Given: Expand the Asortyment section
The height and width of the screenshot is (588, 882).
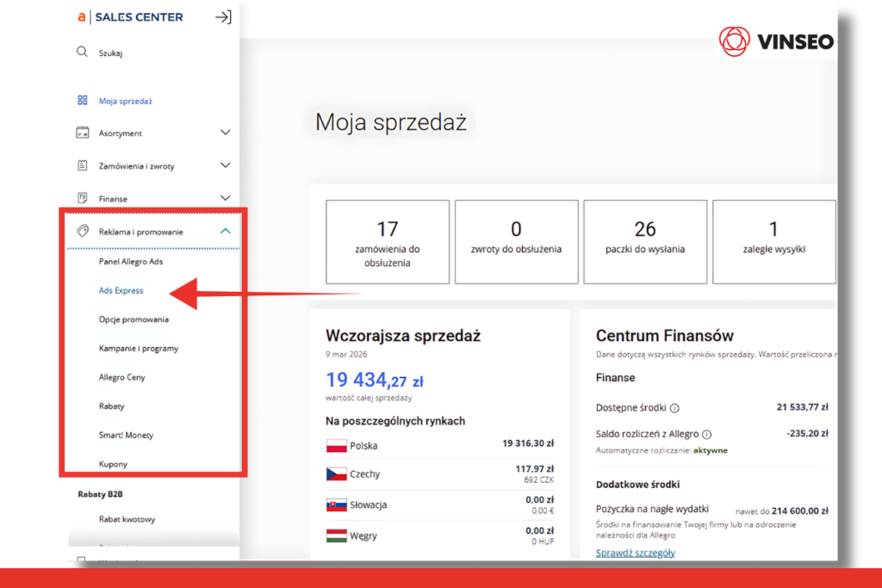Looking at the screenshot, I should (x=225, y=133).
